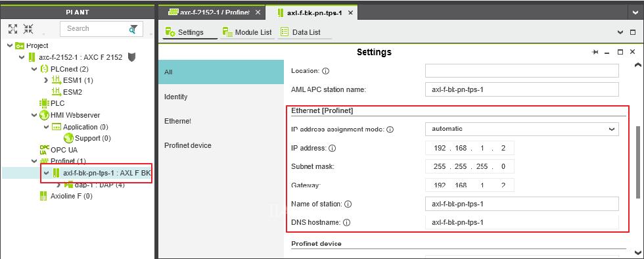644x259 pixels.
Task: Expand the dap-1 : DAP (4) node
Action: pyautogui.click(x=58, y=185)
